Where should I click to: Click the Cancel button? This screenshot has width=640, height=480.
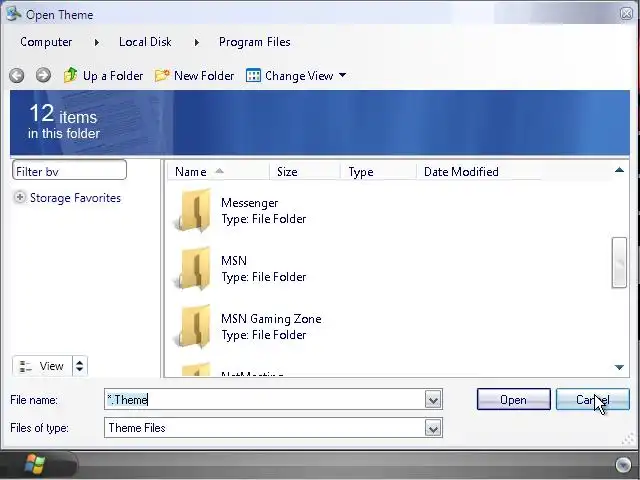(593, 400)
